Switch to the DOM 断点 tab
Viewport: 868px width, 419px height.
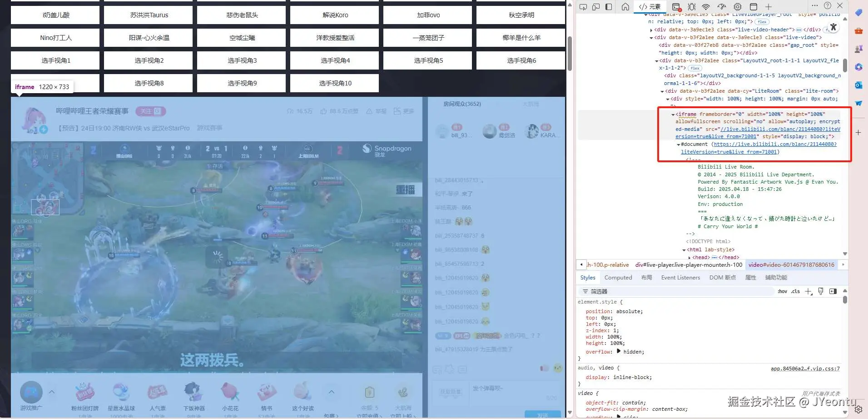[x=723, y=278]
